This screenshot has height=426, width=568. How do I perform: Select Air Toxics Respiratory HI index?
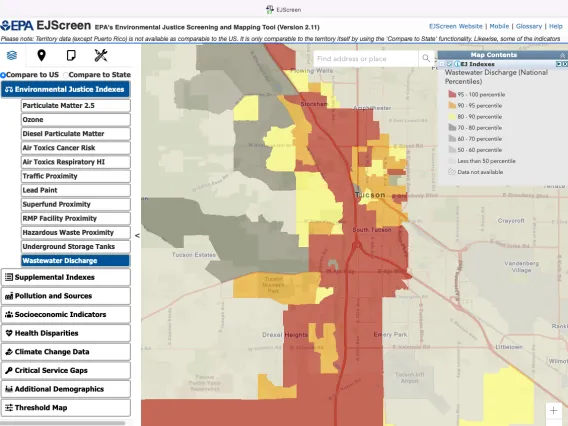tap(76, 162)
